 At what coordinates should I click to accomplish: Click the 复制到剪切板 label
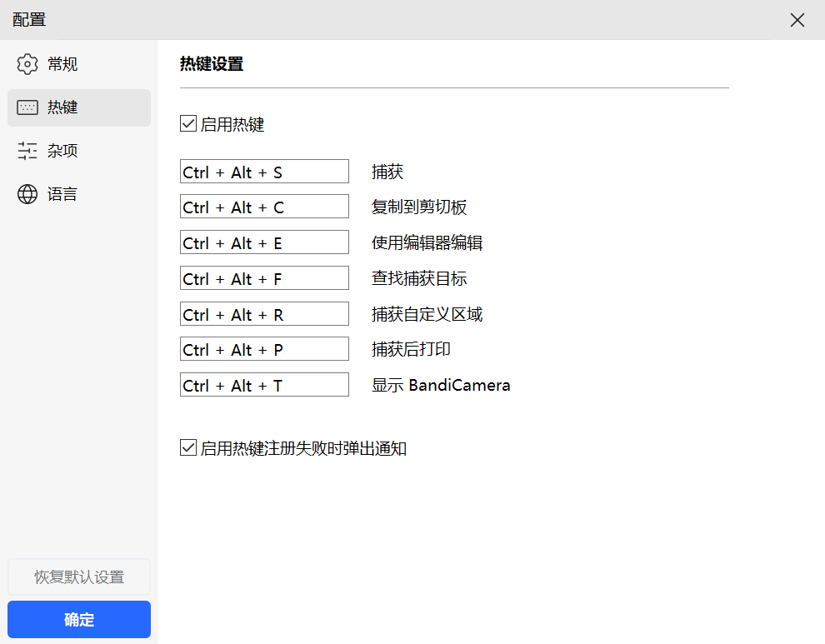[x=419, y=207]
